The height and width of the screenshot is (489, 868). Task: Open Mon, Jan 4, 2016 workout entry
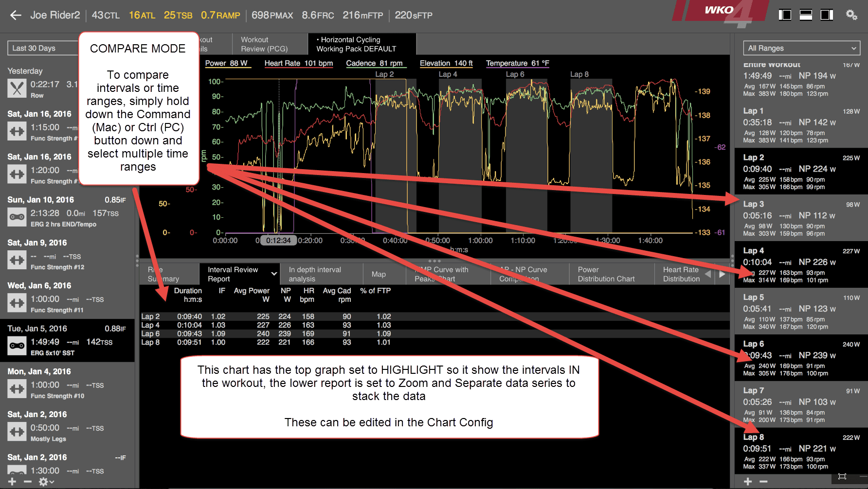[67, 383]
